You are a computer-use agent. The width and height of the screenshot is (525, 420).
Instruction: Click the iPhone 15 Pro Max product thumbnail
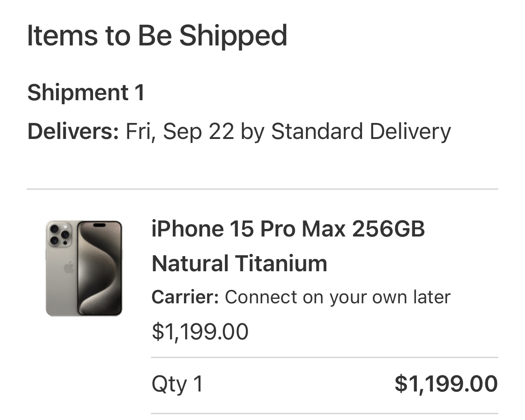(84, 268)
